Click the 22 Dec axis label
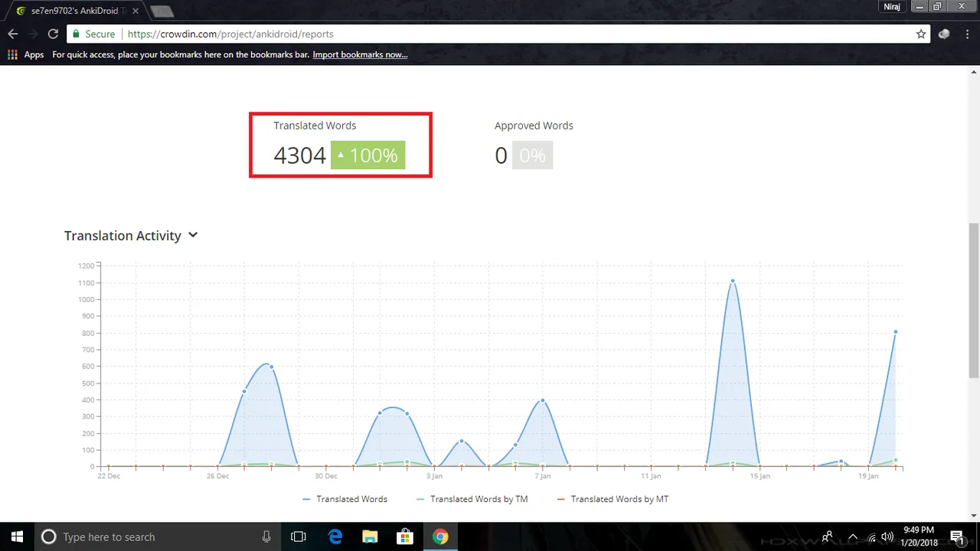Screen dimensions: 980x551 tap(109, 476)
